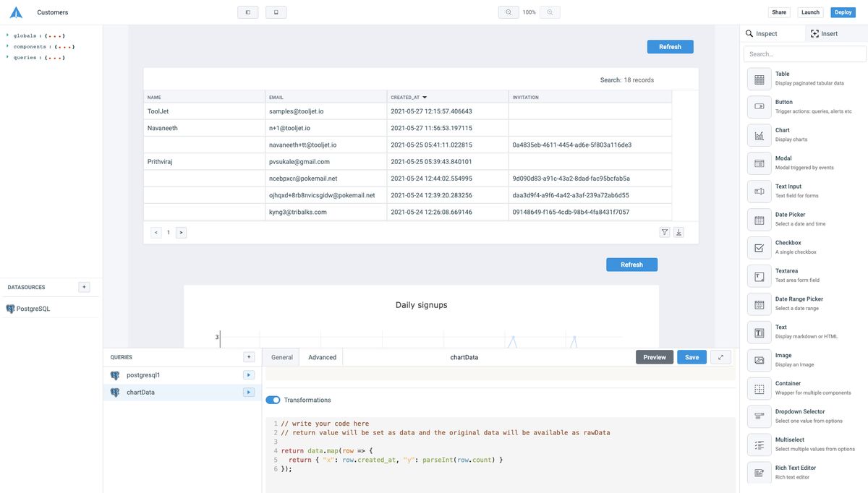
Task: Click the zoom in magnifier icon
Action: (x=550, y=12)
